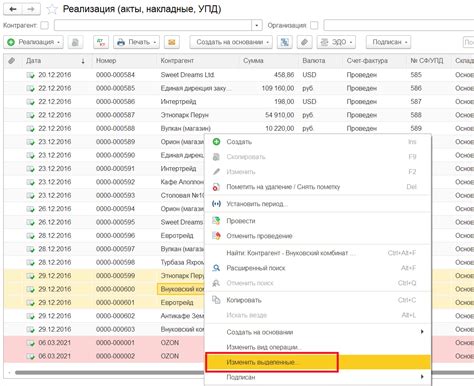Choose Провести in the context menu
The image size is (474, 386).
(x=241, y=221)
